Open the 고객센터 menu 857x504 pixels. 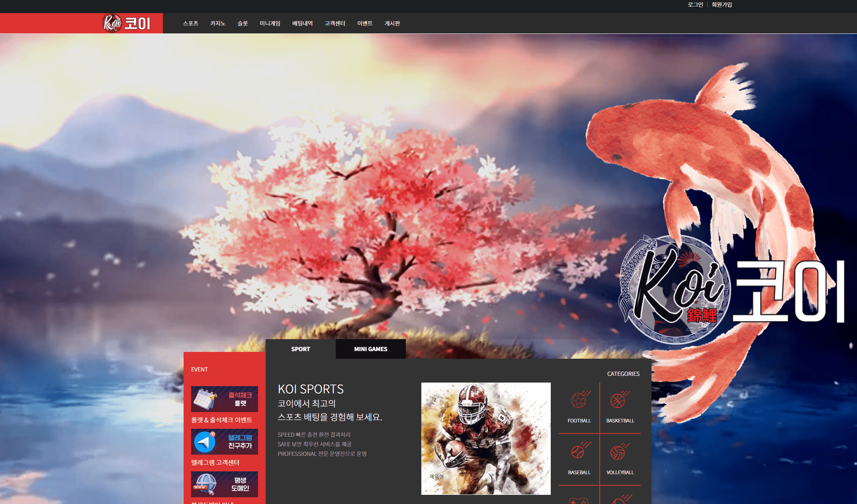(335, 23)
